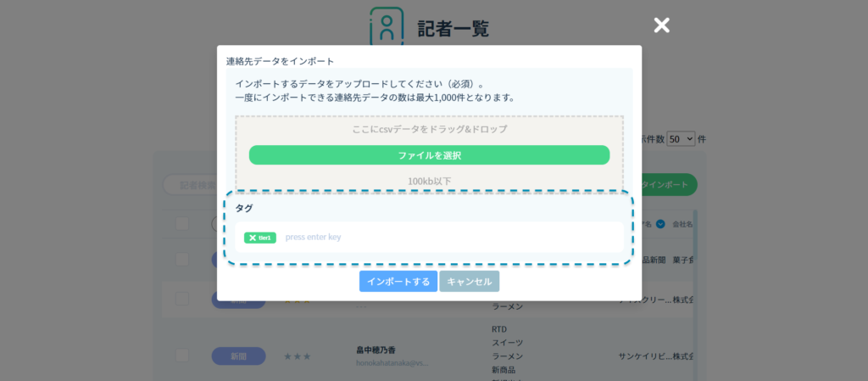The image size is (868, 381).
Task: Click the 新聞 badge in the 畠中穂乃香 row
Action: (x=238, y=356)
